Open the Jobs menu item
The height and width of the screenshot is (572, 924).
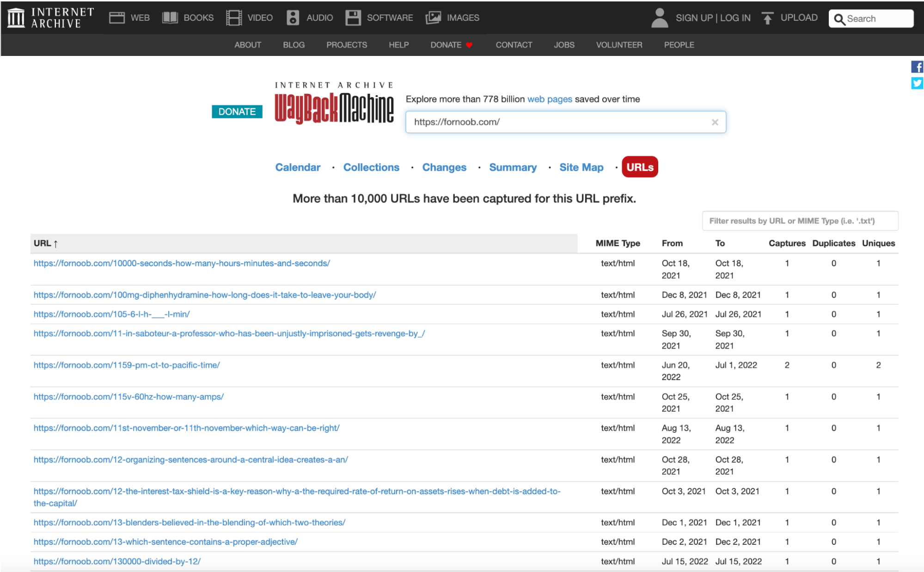[x=564, y=45]
